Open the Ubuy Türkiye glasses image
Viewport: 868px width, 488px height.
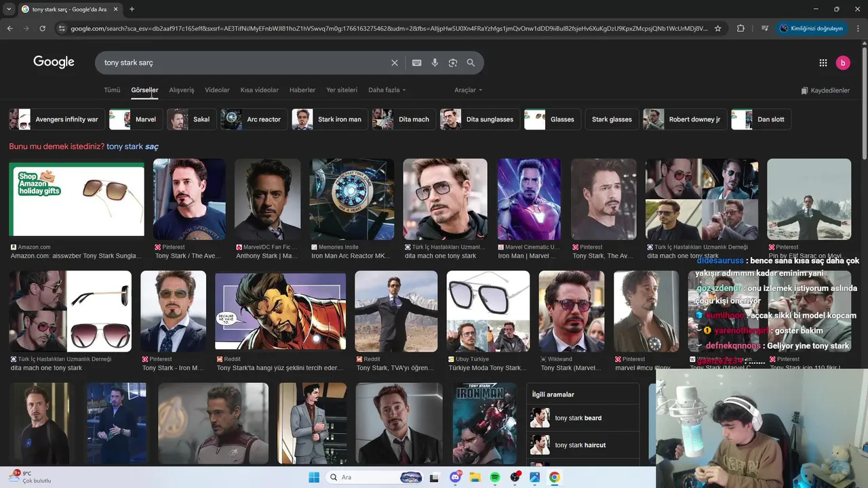[x=488, y=311]
